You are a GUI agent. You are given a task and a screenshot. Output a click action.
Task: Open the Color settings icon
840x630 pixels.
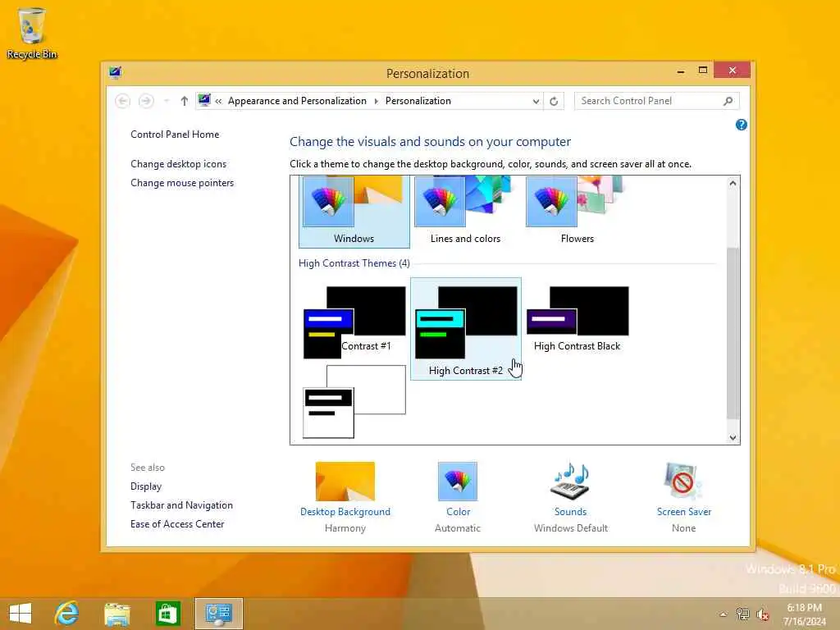point(458,481)
